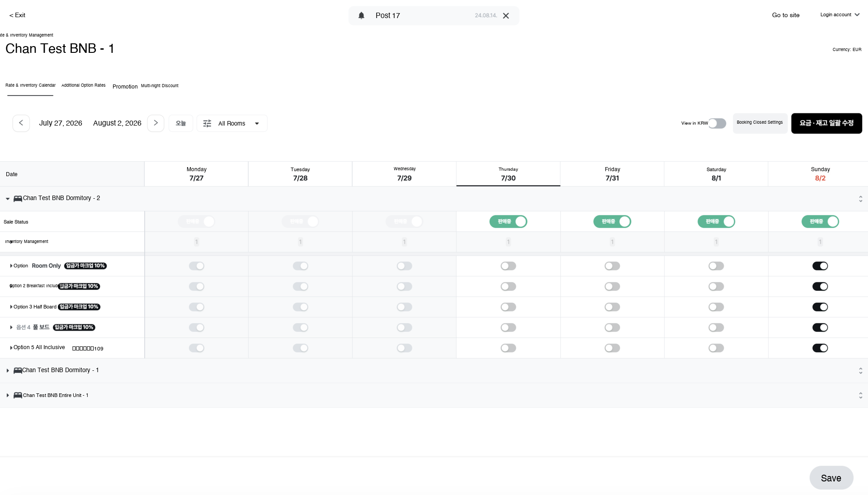The image size is (868, 495).
Task: Toggle Friday 7/31 sale status switch
Action: tap(612, 221)
